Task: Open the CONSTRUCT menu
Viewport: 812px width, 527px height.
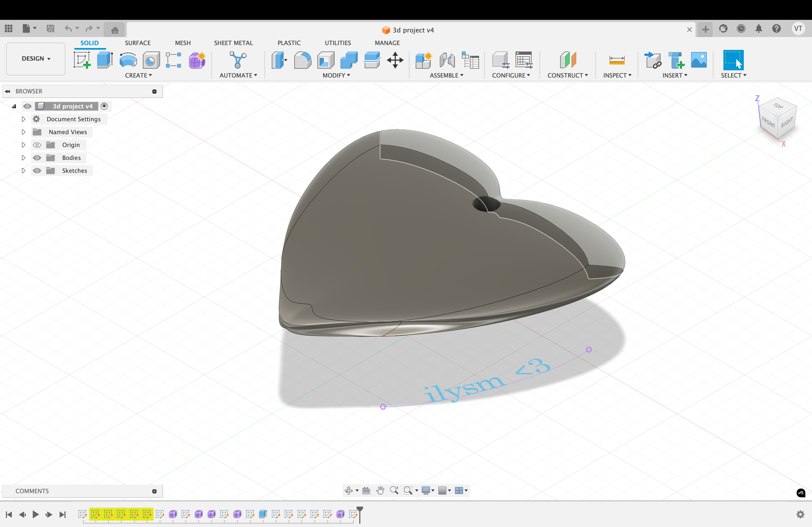Action: click(567, 75)
